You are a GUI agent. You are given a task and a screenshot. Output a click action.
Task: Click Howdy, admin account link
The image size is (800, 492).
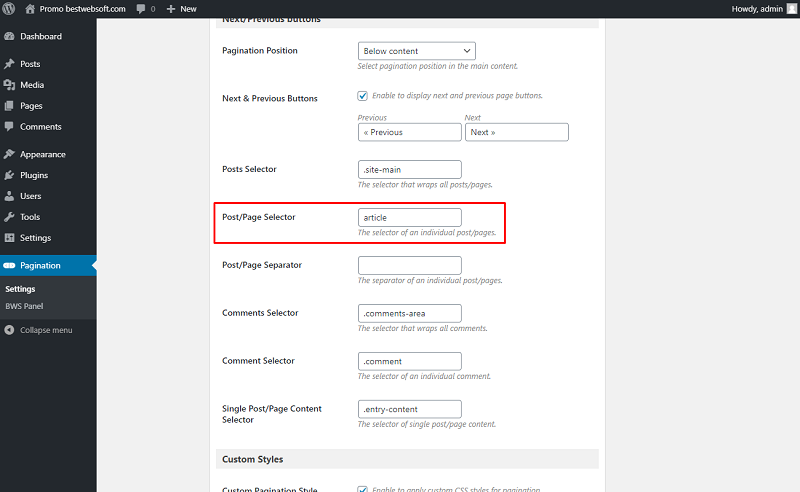(757, 9)
